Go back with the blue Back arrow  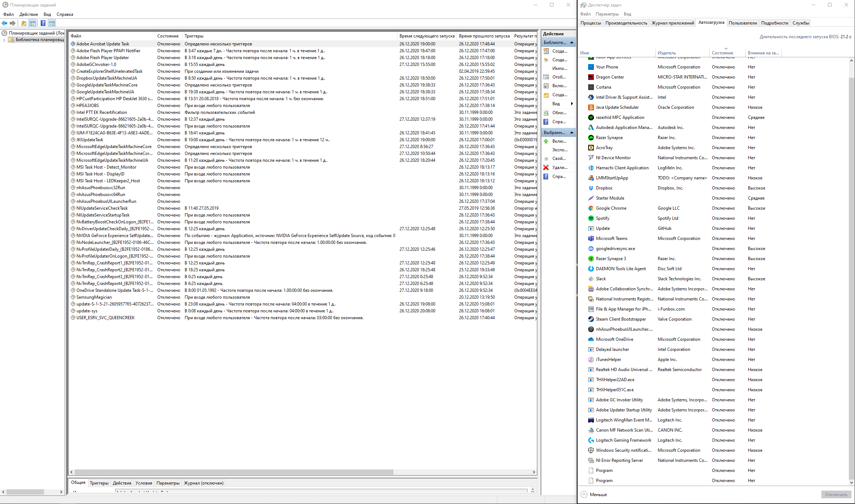(x=4, y=23)
